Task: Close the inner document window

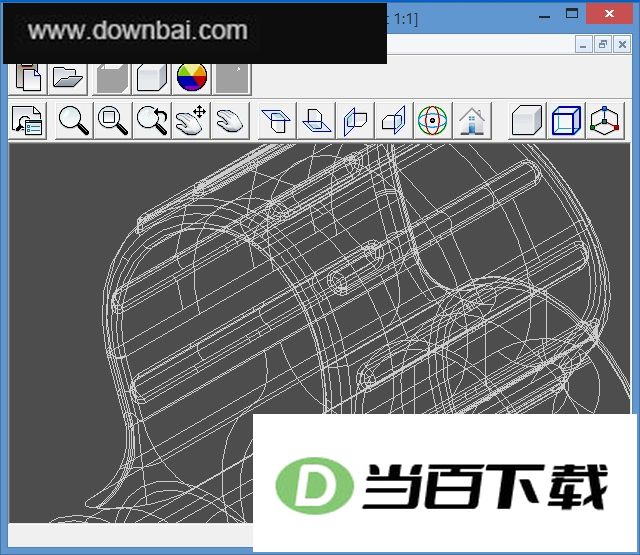Action: point(622,44)
